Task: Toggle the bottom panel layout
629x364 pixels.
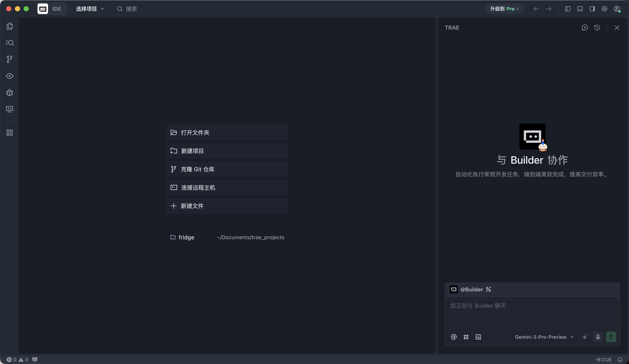Action: [580, 9]
